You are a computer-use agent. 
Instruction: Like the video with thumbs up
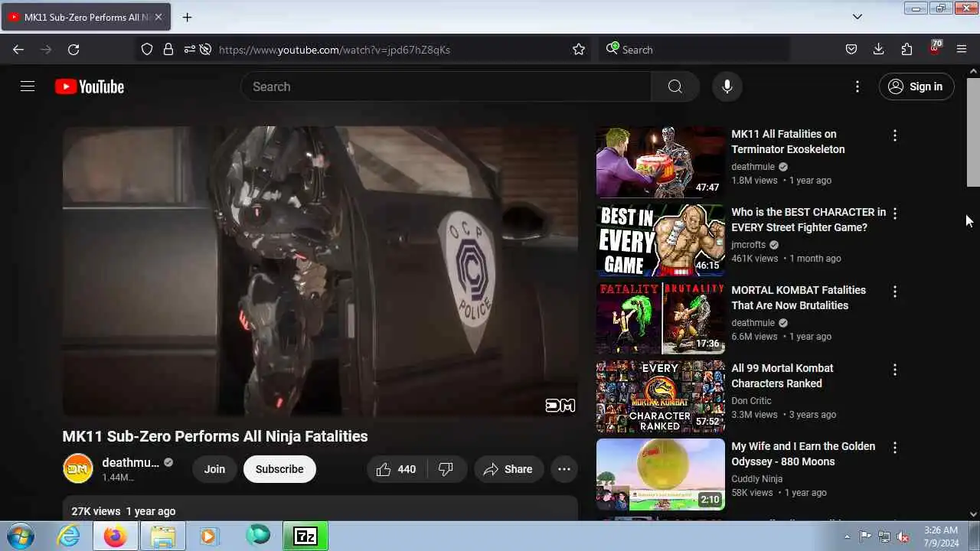[x=397, y=469]
